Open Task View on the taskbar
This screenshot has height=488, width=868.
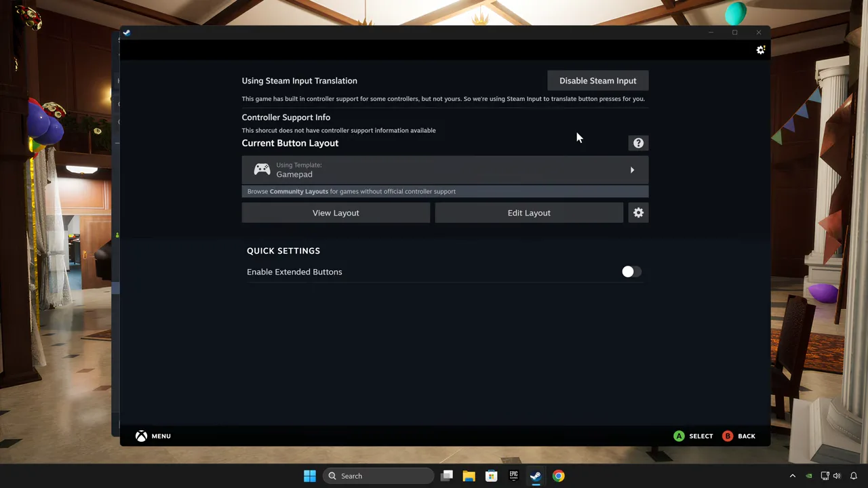coord(446,476)
